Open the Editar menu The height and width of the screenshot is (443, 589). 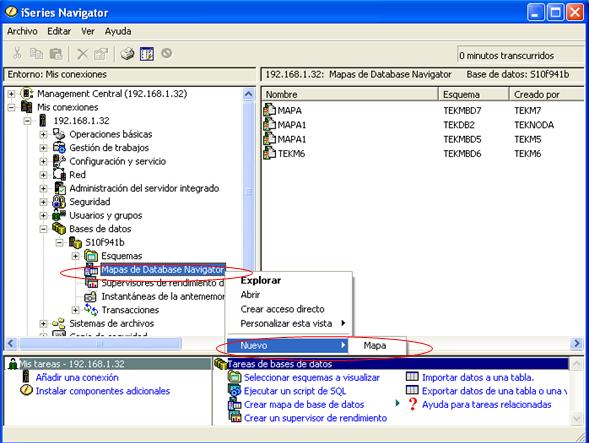tap(59, 31)
